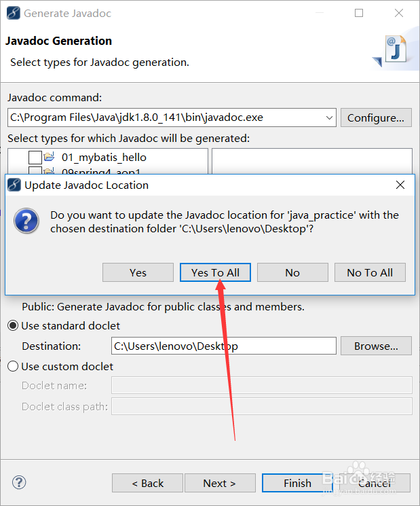Close the Generate Javadoc window
The width and height of the screenshot is (420, 506).
tap(399, 13)
